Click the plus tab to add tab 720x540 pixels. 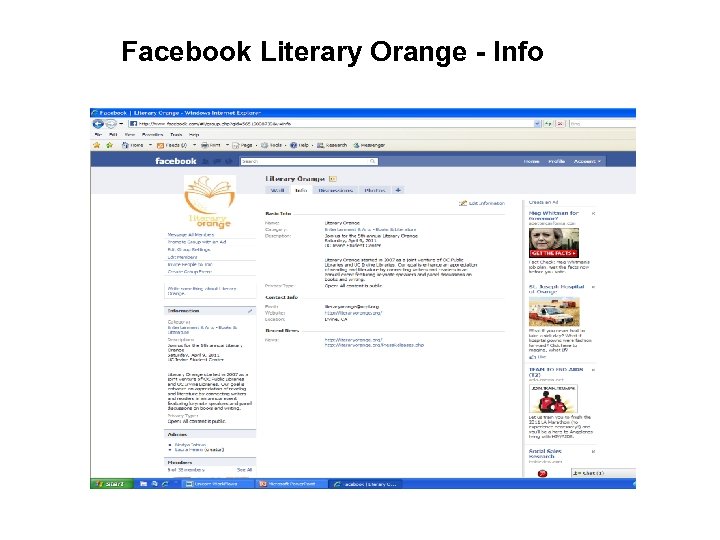398,190
